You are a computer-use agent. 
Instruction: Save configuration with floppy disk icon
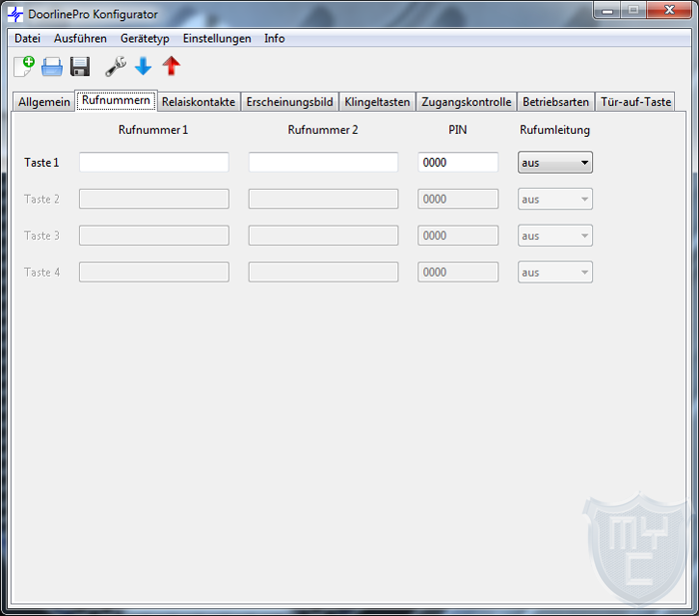pyautogui.click(x=80, y=67)
